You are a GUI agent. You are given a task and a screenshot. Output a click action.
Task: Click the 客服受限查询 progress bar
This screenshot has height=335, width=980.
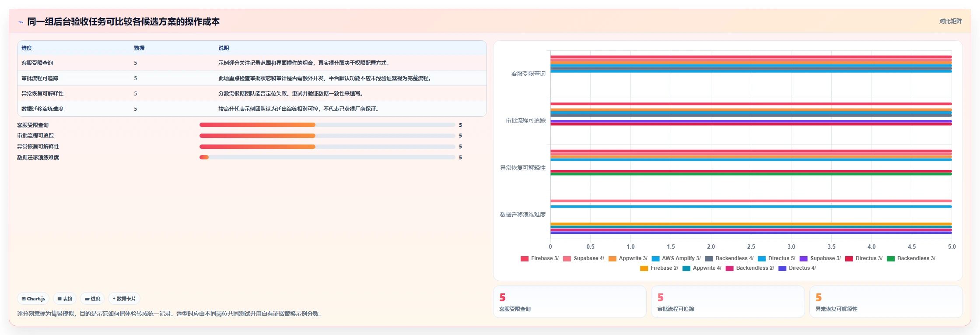327,125
